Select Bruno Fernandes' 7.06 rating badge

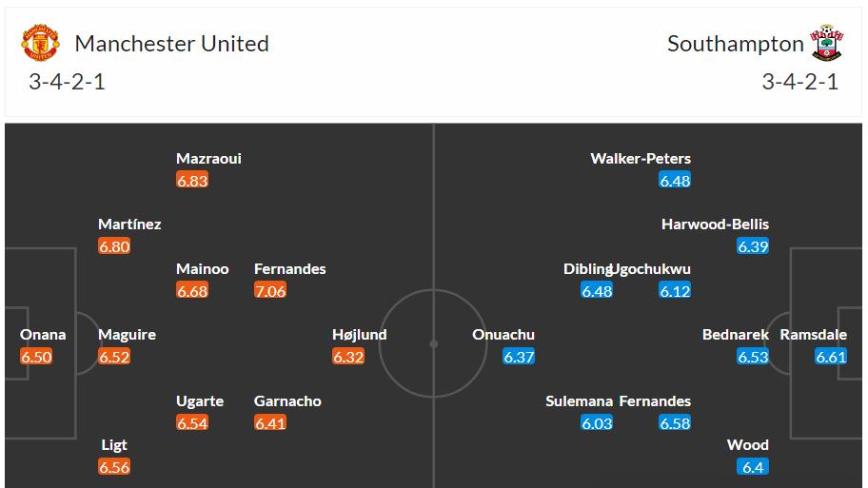pos(270,290)
